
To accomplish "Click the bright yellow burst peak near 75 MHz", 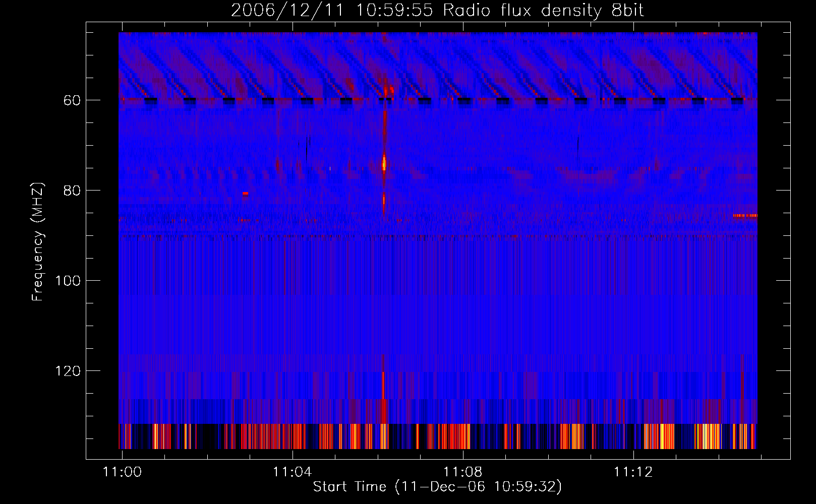I will (384, 163).
